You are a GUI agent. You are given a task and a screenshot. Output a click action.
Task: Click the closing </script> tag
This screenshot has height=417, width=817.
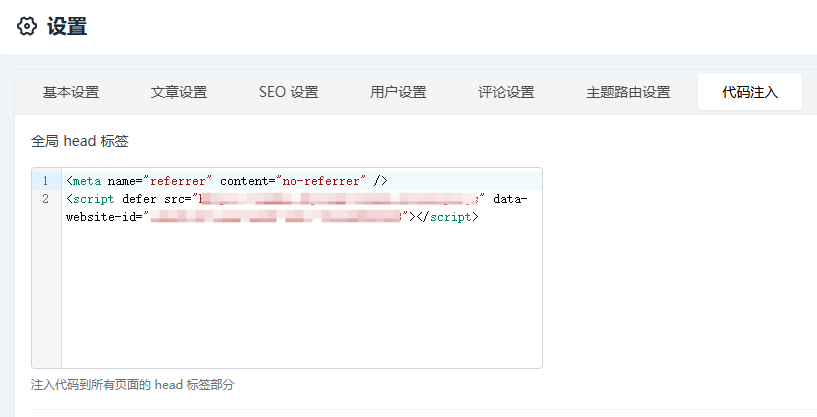[448, 217]
